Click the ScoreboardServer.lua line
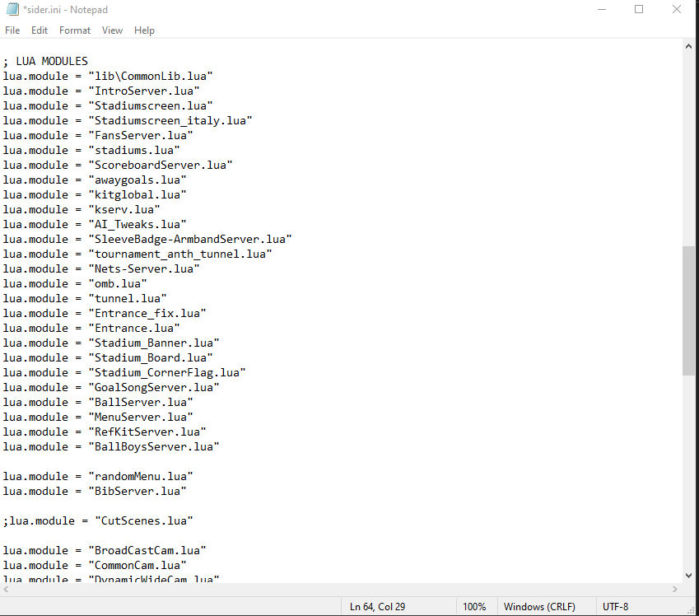 tap(118, 165)
